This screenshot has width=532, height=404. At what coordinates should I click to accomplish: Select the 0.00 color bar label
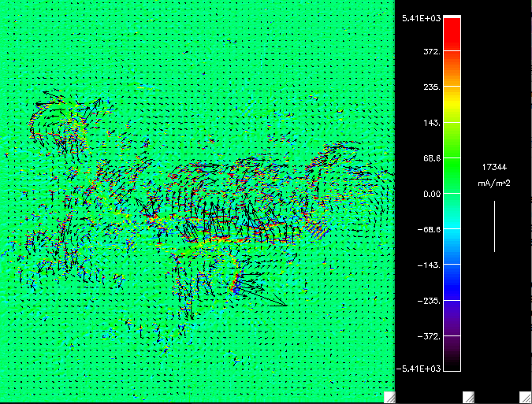(x=432, y=194)
